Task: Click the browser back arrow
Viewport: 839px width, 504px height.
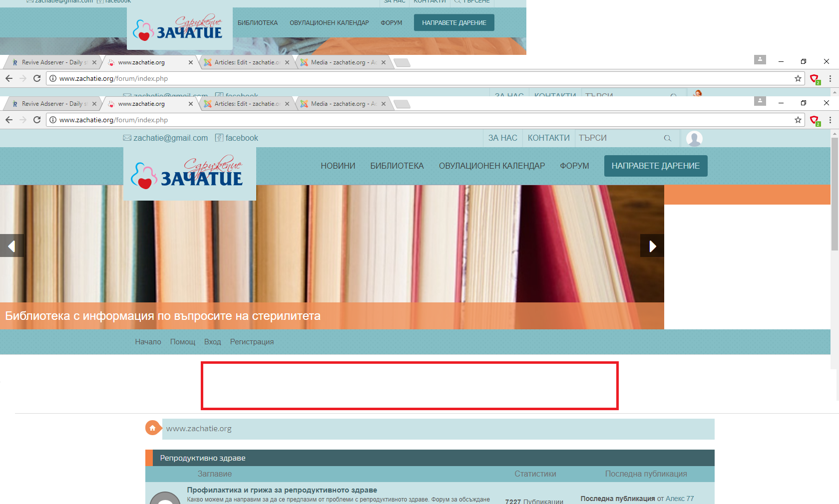Action: click(x=9, y=120)
